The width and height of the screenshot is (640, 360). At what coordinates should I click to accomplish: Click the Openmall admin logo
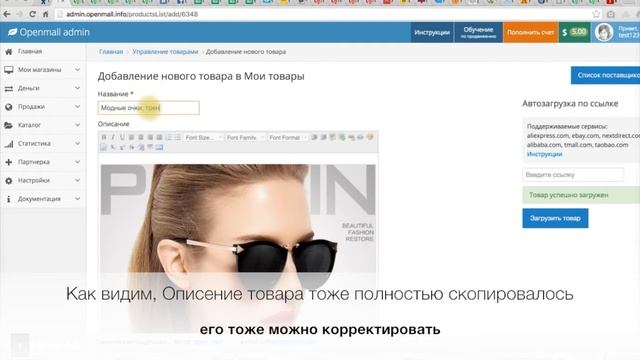point(49,32)
